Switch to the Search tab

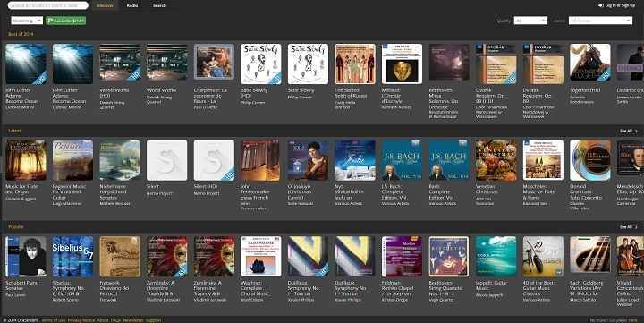[159, 5]
